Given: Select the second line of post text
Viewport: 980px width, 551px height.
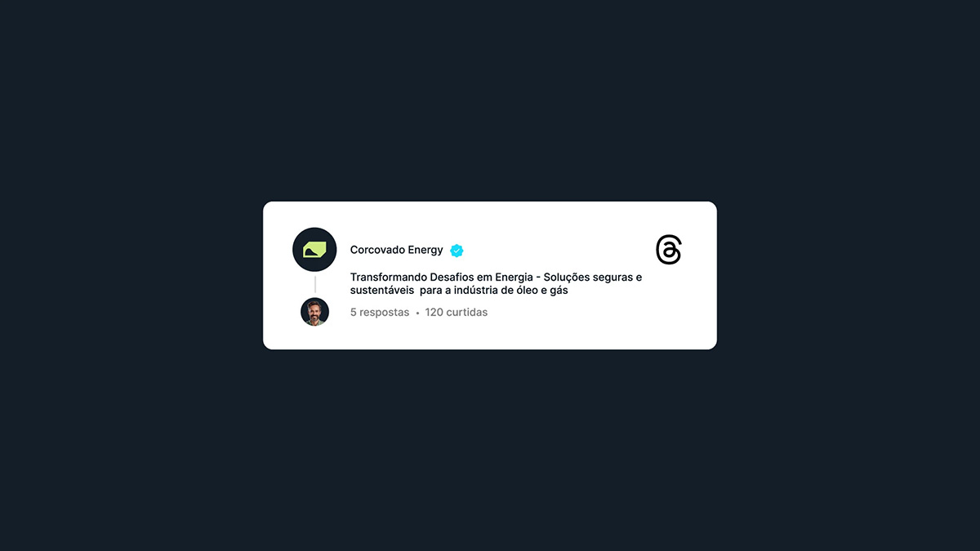Looking at the screenshot, I should 459,291.
